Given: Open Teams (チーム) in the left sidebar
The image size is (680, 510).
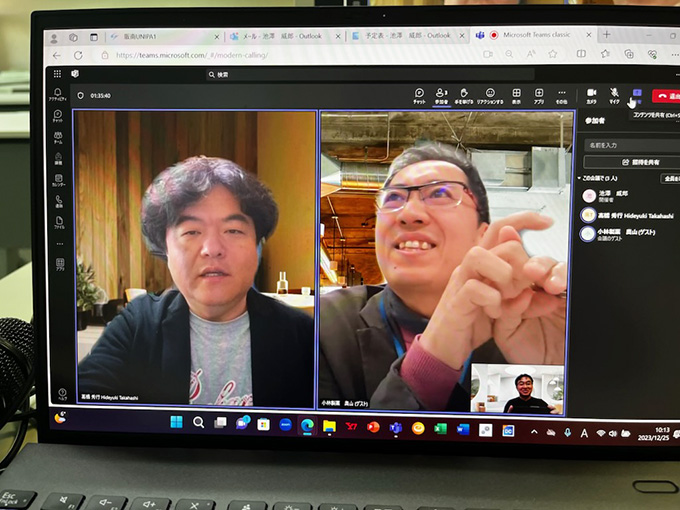Looking at the screenshot, I should (x=58, y=137).
